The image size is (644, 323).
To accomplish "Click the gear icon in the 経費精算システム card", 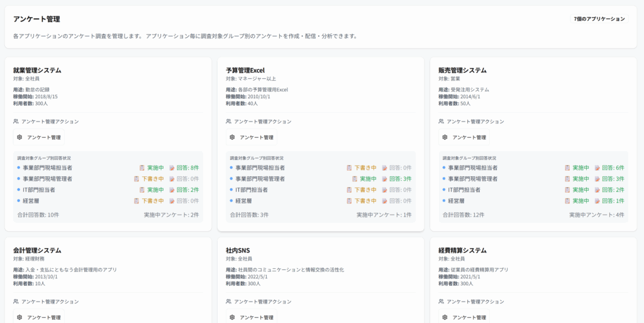I will click(x=445, y=317).
